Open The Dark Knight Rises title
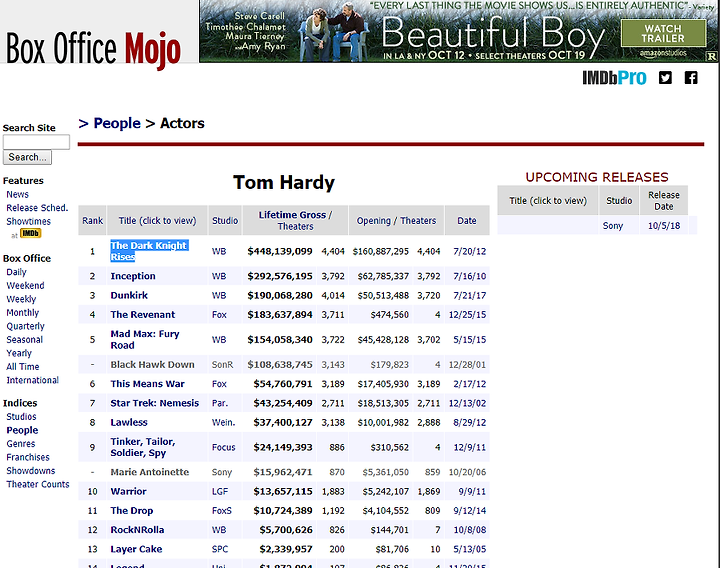720x568 pixels. point(149,251)
